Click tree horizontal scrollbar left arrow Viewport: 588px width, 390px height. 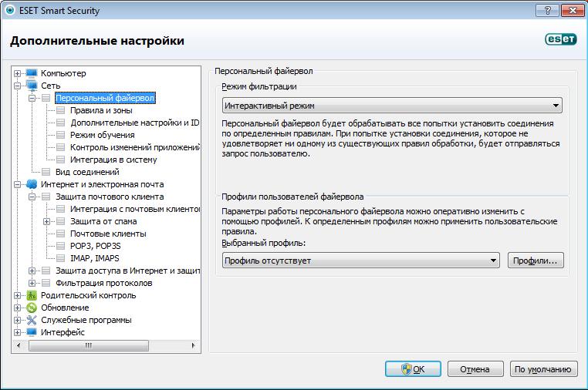pyautogui.click(x=19, y=345)
